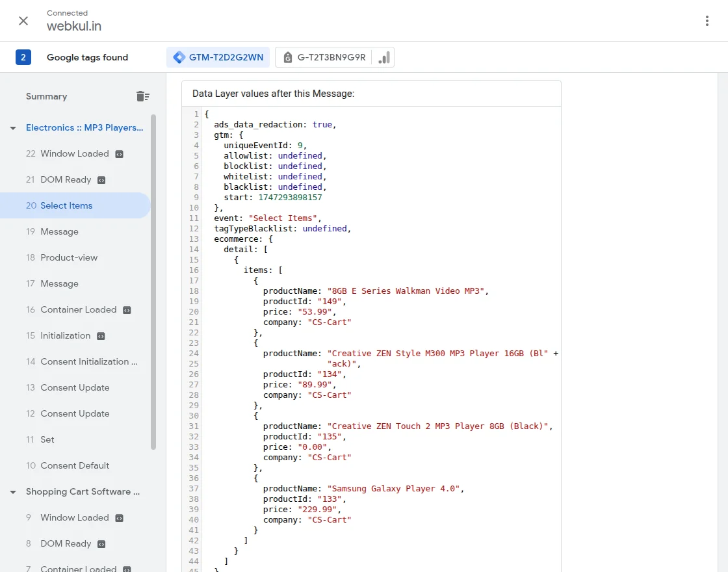The width and height of the screenshot is (728, 572).
Task: Open the three-dot more options menu
Action: [707, 21]
